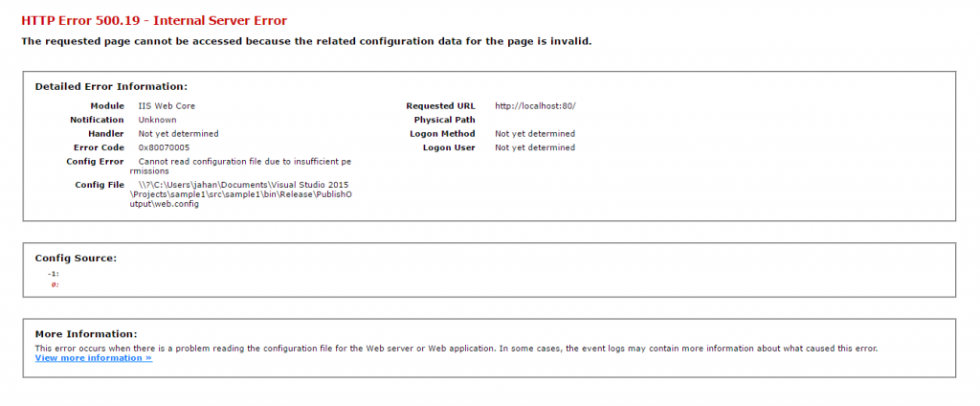
Task: Open the View more information link
Action: point(93,358)
